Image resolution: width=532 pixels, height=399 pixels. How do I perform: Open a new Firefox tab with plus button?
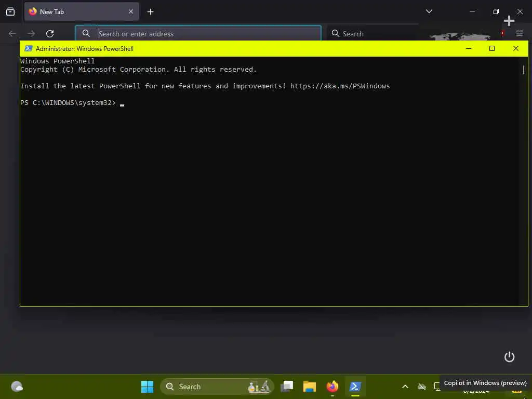click(150, 12)
